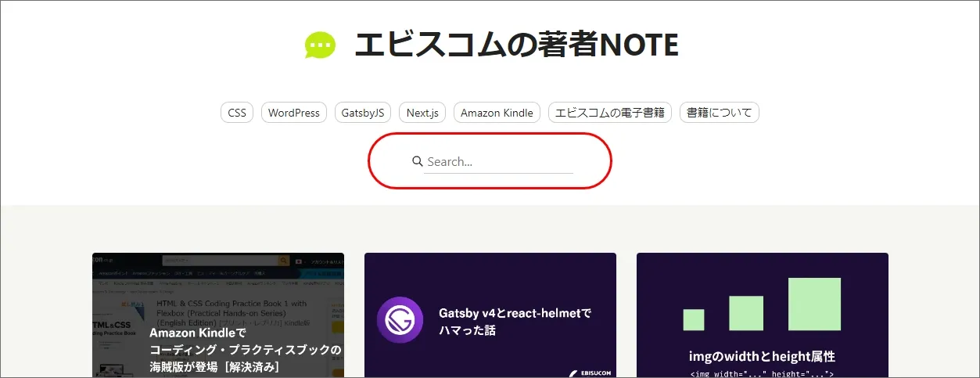Click the smallest green square graphic
This screenshot has height=378, width=980.
click(694, 319)
